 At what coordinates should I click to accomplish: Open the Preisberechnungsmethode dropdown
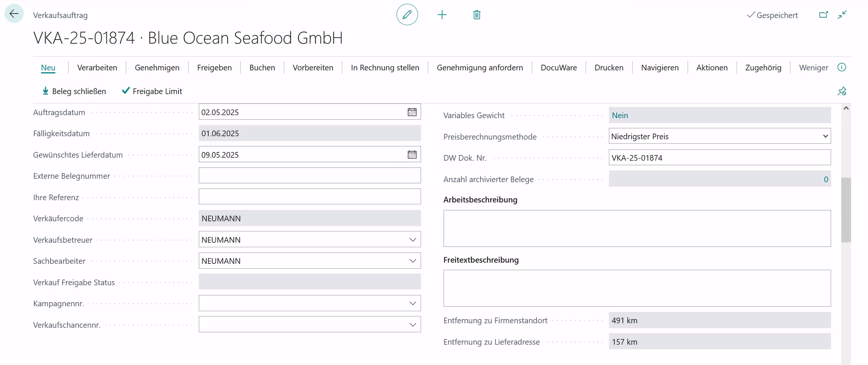click(720, 136)
